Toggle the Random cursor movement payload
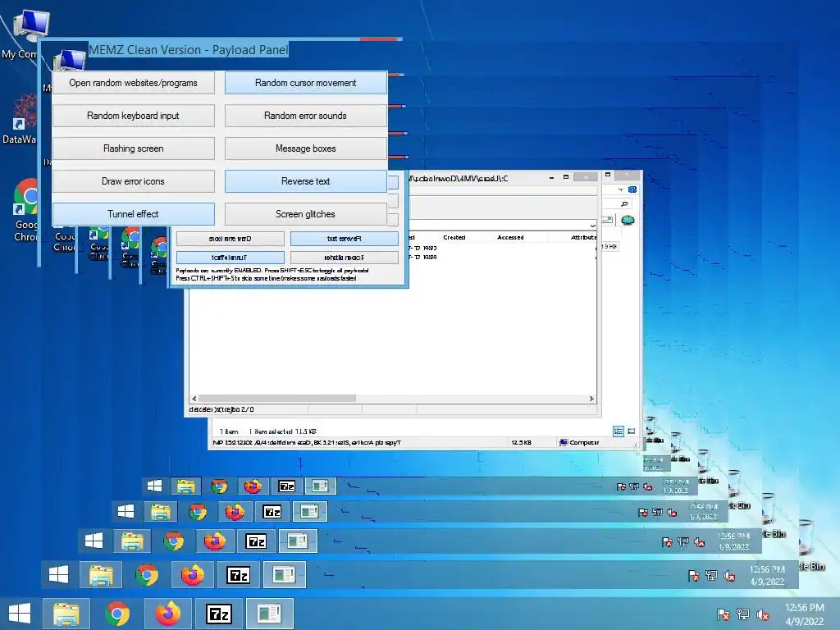 [305, 83]
